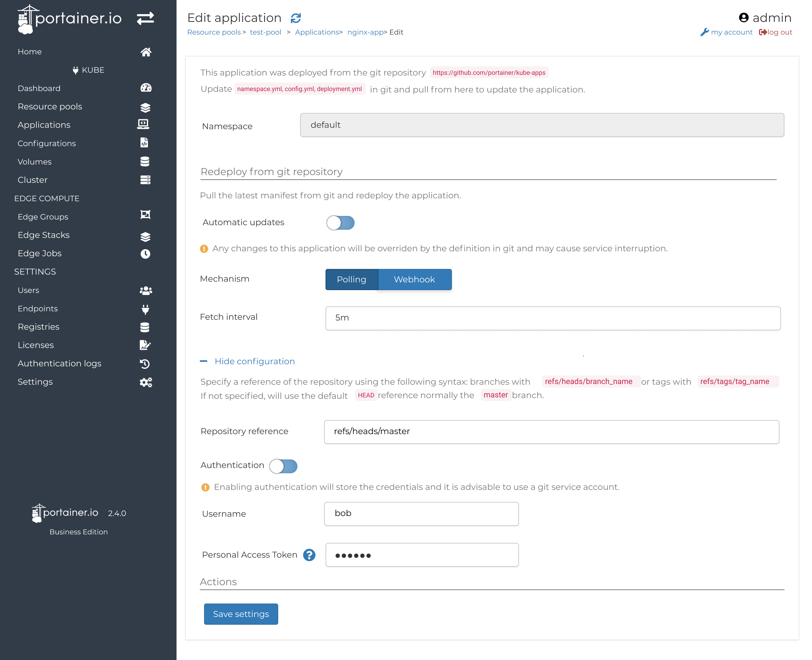The width and height of the screenshot is (812, 660).
Task: Click the admin user avatar icon
Action: 744,18
